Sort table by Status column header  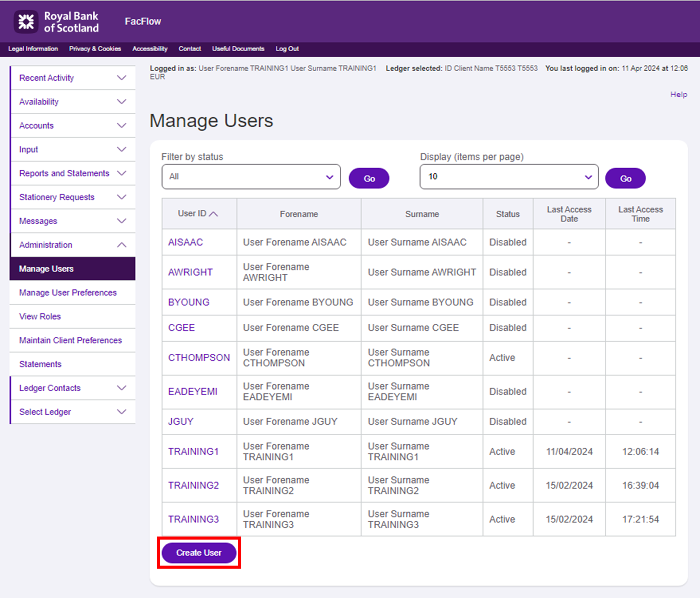tap(507, 214)
